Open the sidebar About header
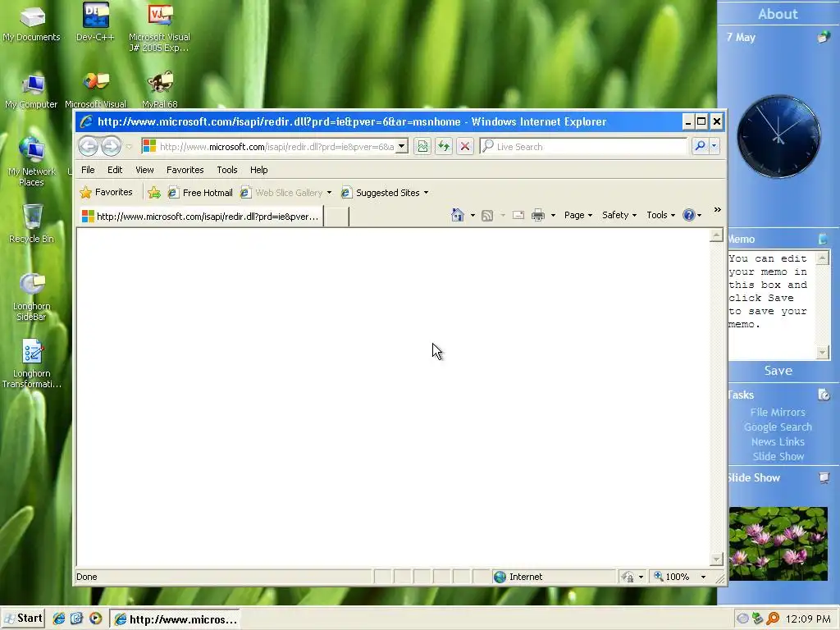Image resolution: width=840 pixels, height=630 pixels. point(778,14)
